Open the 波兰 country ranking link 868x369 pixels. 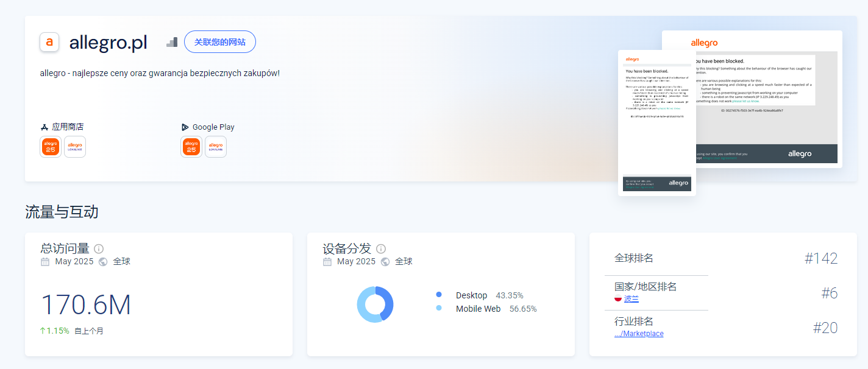631,299
